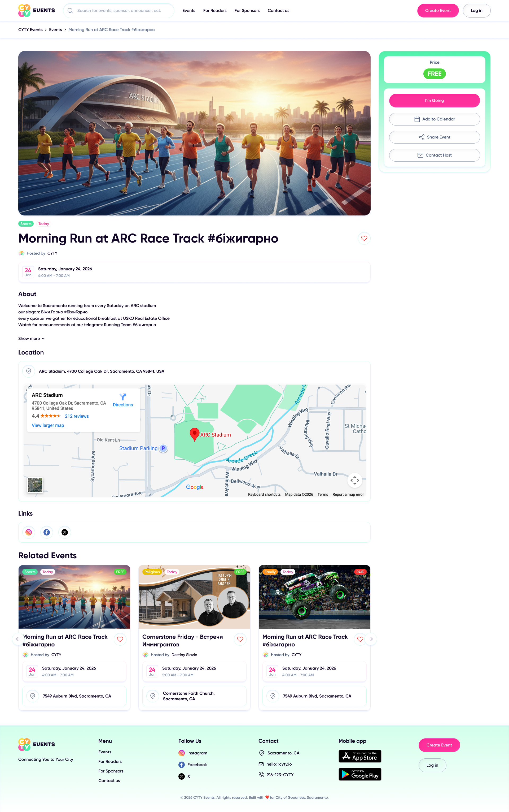Open the Google Play download badge
The width and height of the screenshot is (509, 812).
coord(359,774)
